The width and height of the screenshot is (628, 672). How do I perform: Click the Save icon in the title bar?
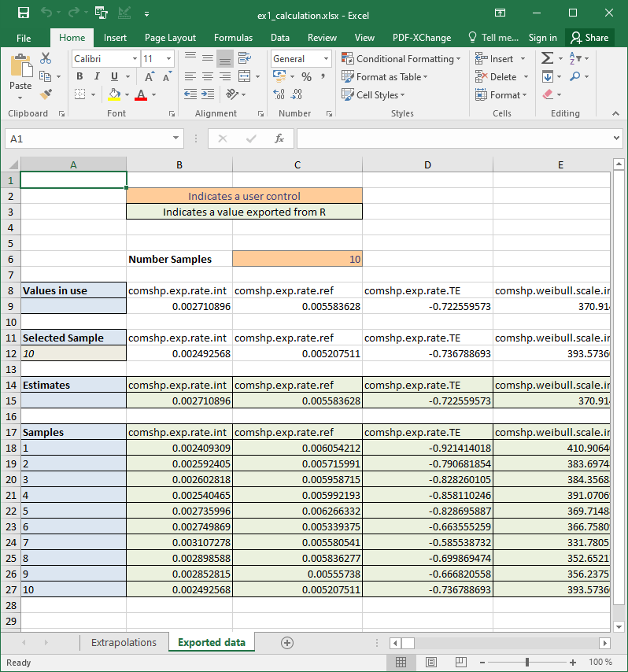(23, 13)
